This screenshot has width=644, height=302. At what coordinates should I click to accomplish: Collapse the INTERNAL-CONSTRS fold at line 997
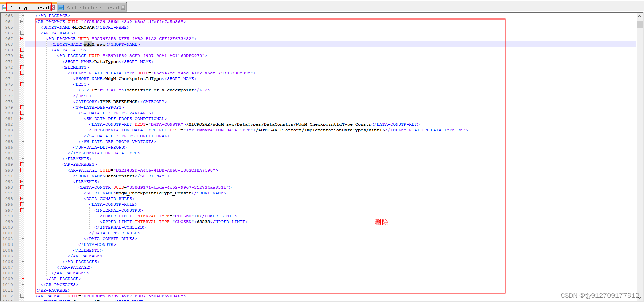[22, 210]
